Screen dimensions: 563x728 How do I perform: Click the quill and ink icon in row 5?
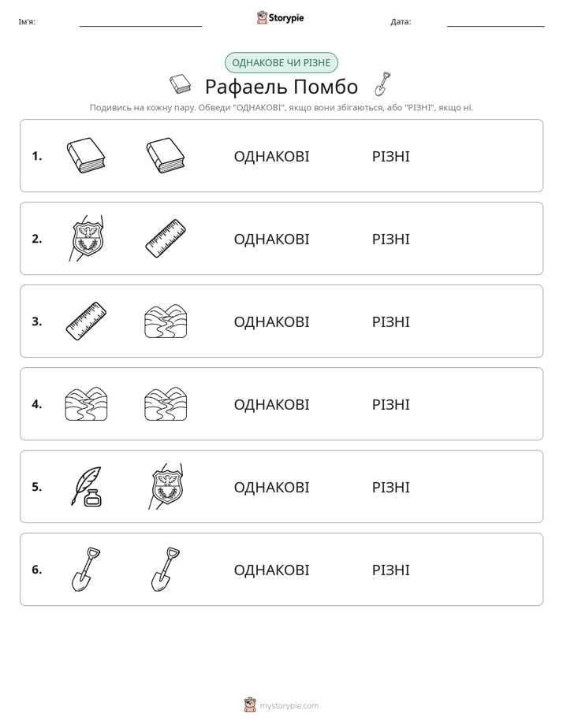coord(86,486)
